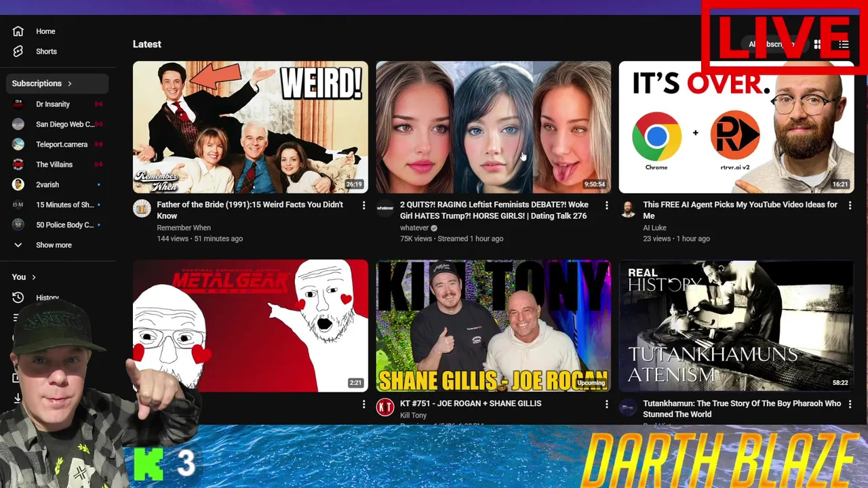This screenshot has width=868, height=488.
Task: Go to Remember When channel name link
Action: coord(184,228)
